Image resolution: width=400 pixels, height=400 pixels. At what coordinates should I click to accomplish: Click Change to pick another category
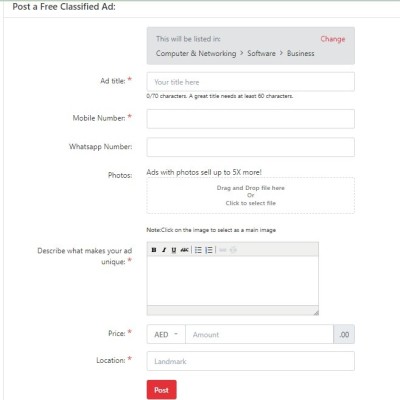coord(333,39)
